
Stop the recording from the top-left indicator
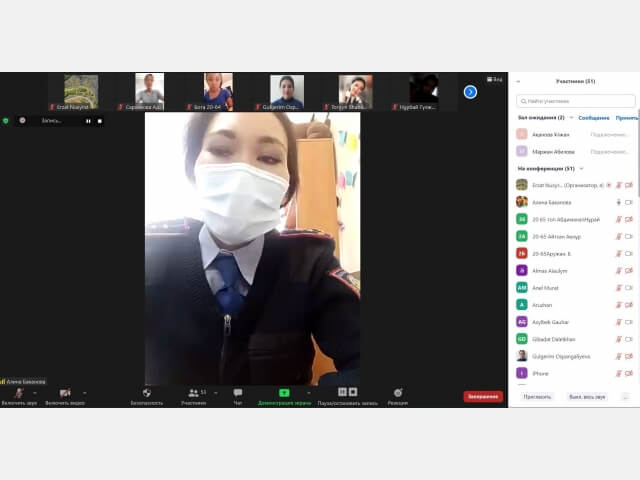pos(100,121)
